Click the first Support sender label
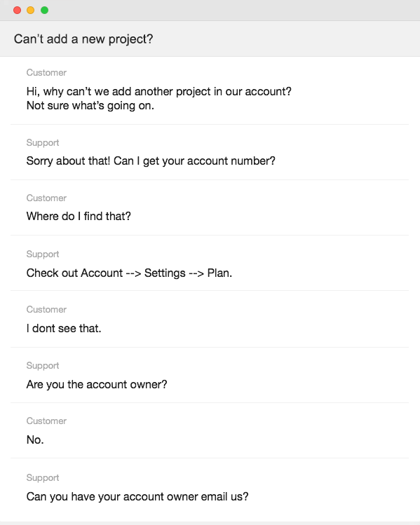Viewport: 420px width, 525px height. tap(43, 142)
